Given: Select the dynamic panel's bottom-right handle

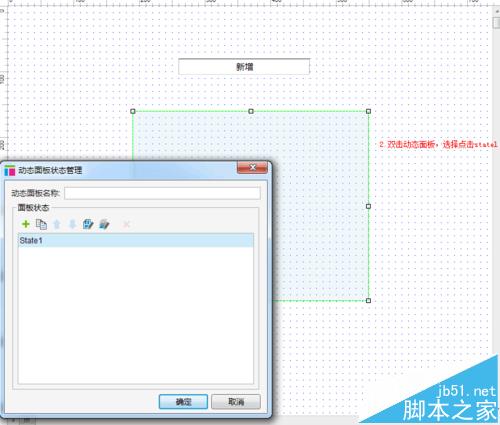Looking at the screenshot, I should pos(368,301).
